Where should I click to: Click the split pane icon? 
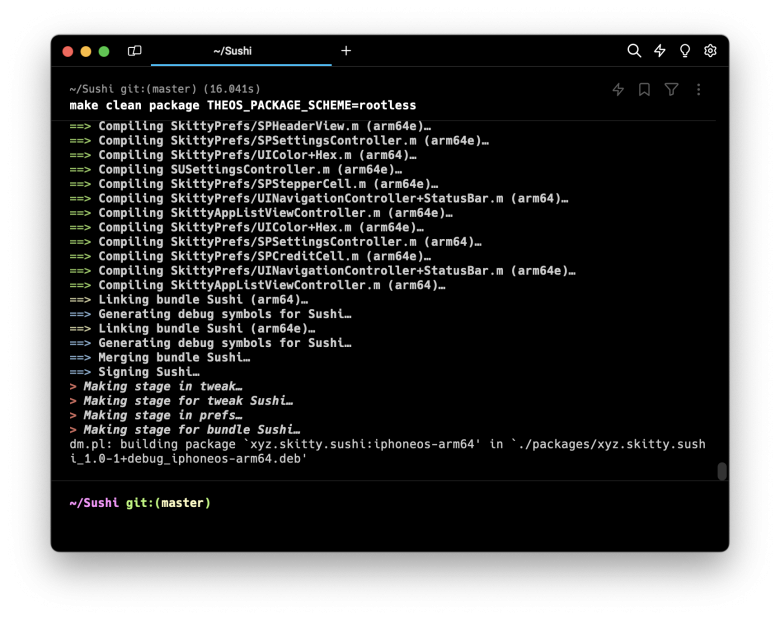click(x=134, y=51)
